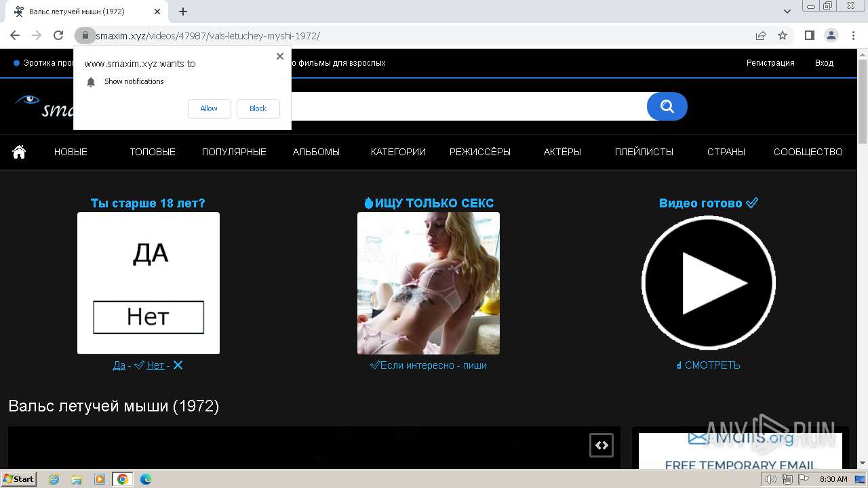Open the free temporary email ad
868x488 pixels.
(x=741, y=451)
